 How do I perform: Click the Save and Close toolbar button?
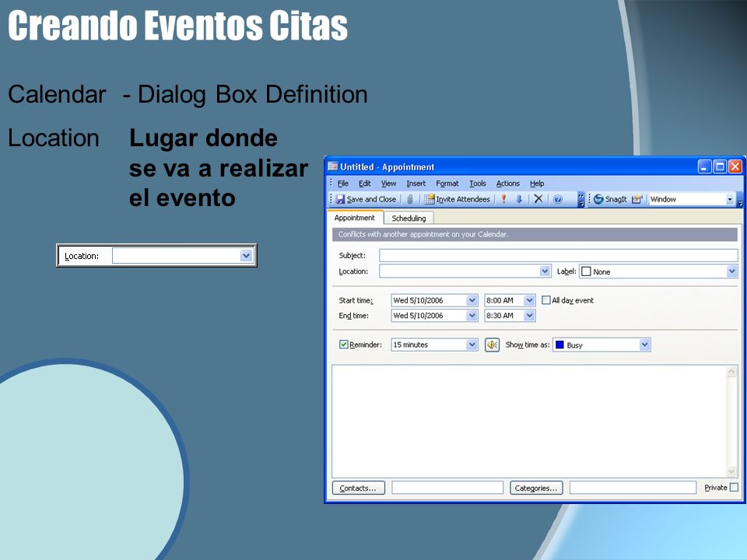pyautogui.click(x=366, y=199)
